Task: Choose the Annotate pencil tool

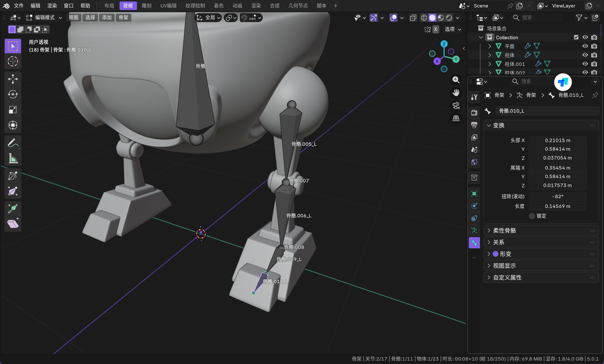Action: [x=13, y=143]
